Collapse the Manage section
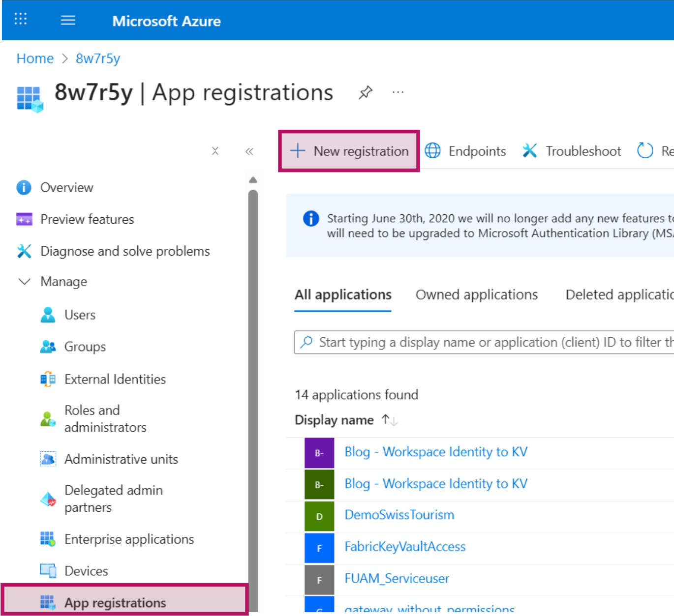The width and height of the screenshot is (674, 616). (x=25, y=282)
